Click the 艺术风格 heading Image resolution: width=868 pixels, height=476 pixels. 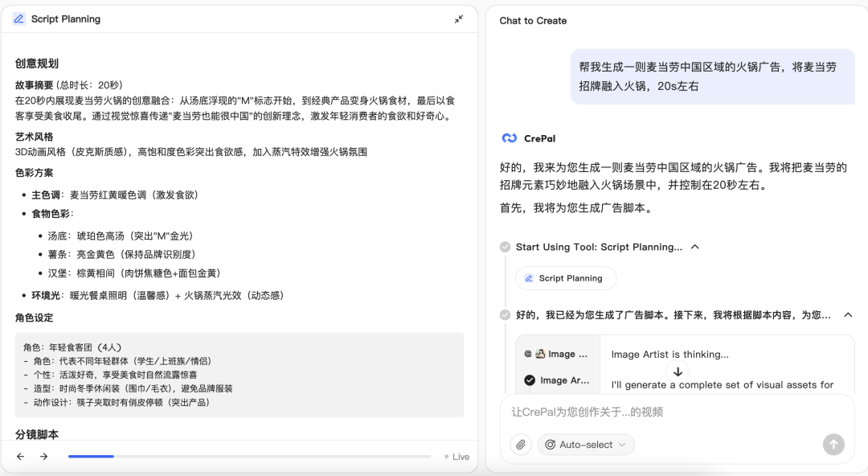(35, 137)
